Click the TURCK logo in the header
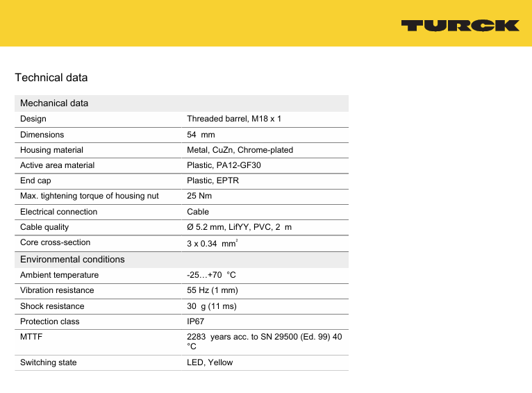532x393 pixels. [460, 26]
